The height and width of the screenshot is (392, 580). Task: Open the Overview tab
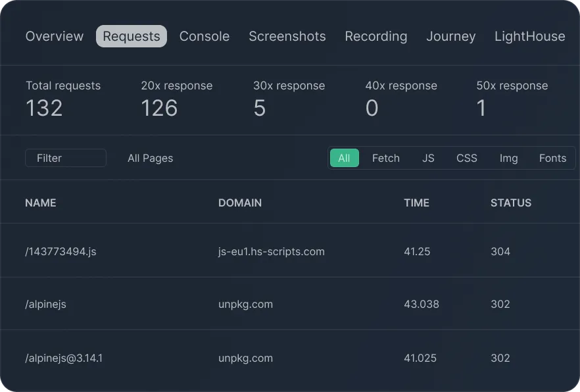[55, 36]
